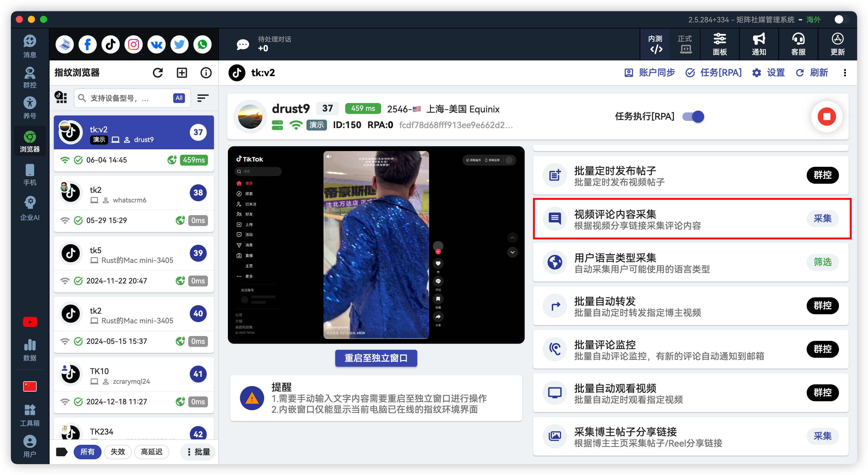Viewport: 868px width, 475px height.
Task: Click the red stop button
Action: click(826, 117)
